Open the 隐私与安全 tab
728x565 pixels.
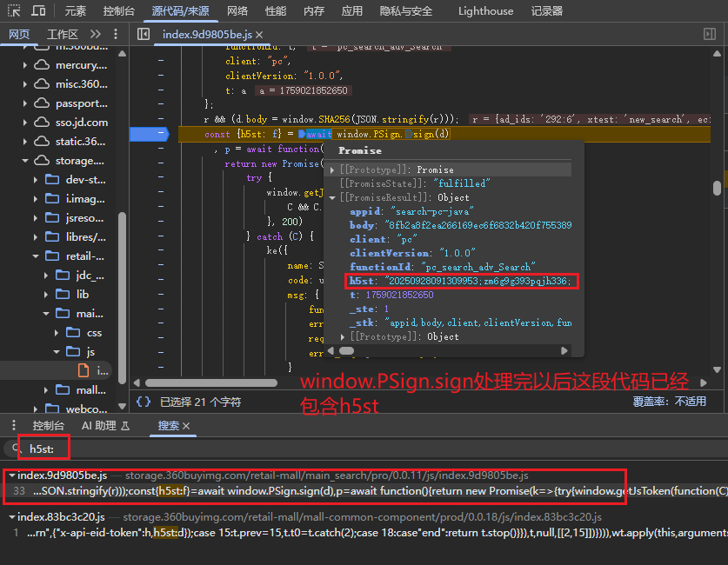(406, 10)
